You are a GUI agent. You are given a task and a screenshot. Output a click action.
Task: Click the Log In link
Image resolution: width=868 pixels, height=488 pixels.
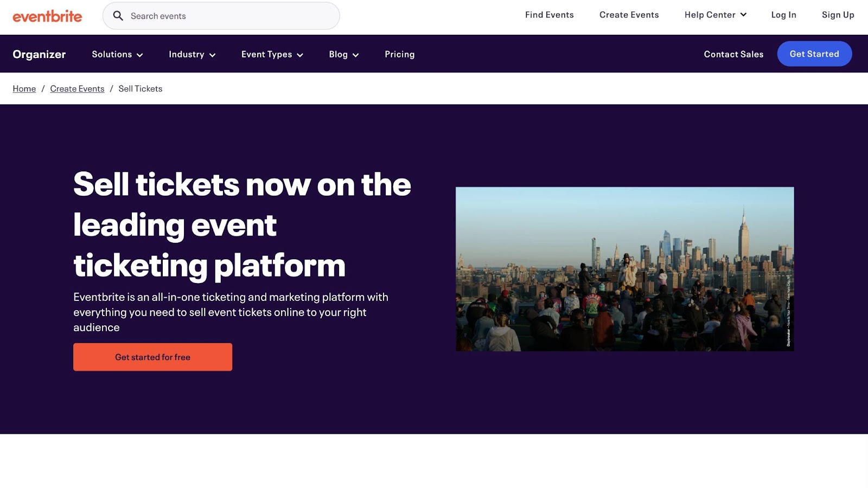783,15
